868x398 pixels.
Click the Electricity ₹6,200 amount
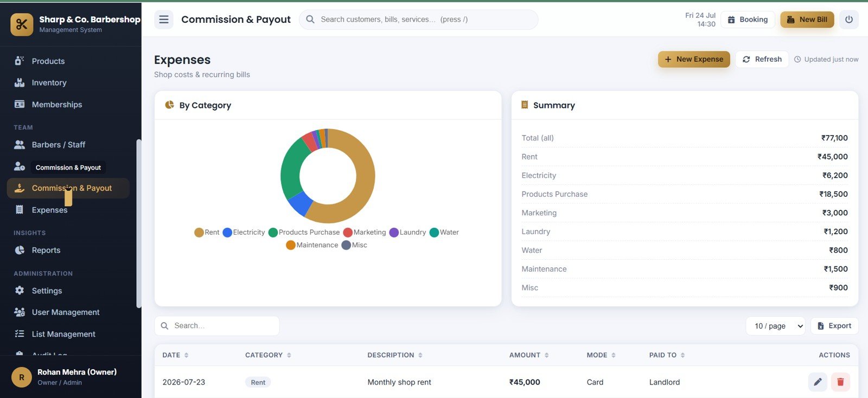pos(835,175)
